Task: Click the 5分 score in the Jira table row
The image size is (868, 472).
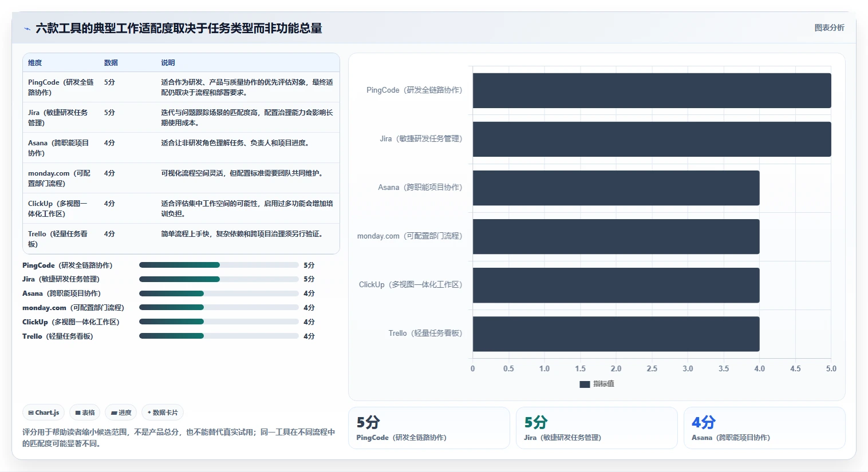Action: pyautogui.click(x=109, y=113)
